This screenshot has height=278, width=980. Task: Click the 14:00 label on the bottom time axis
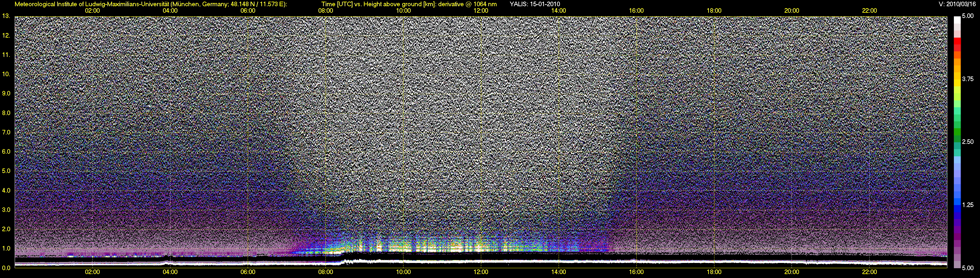(x=559, y=272)
